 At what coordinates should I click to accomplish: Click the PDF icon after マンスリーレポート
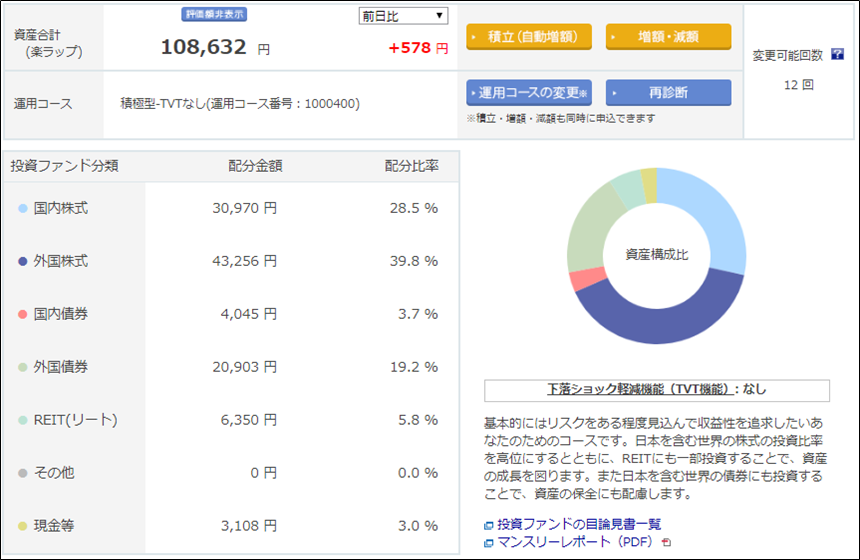coord(666,542)
